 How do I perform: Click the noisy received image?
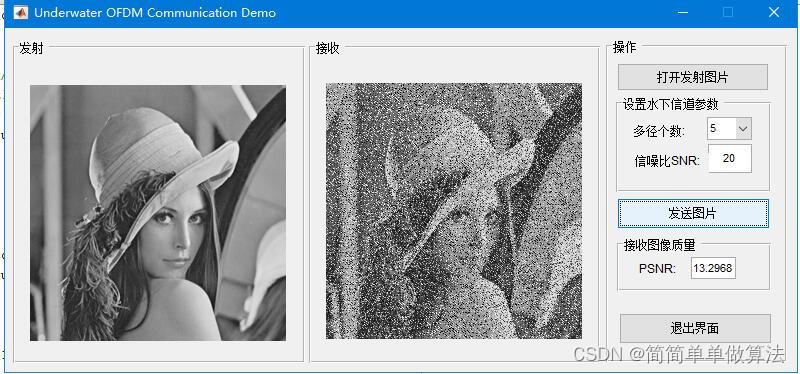click(454, 211)
